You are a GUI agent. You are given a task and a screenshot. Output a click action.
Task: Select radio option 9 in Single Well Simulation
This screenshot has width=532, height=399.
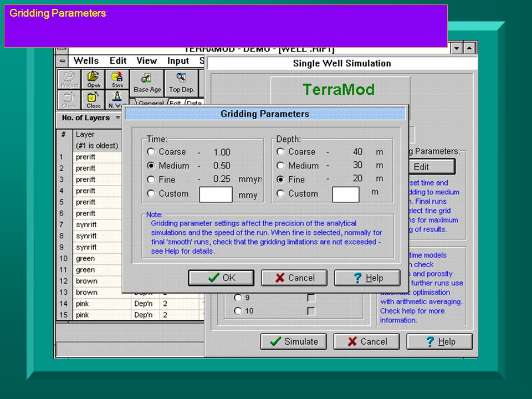pos(238,298)
